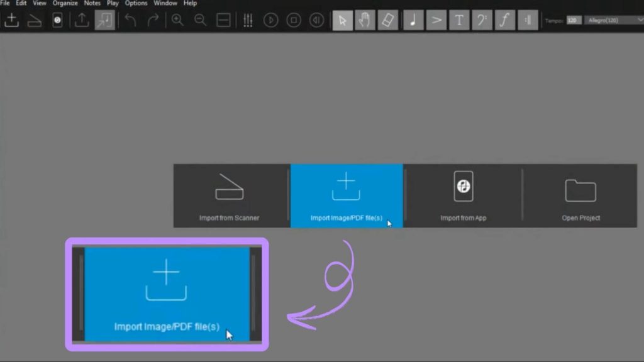
Task: Select the repeat barline tool
Action: click(x=528, y=20)
